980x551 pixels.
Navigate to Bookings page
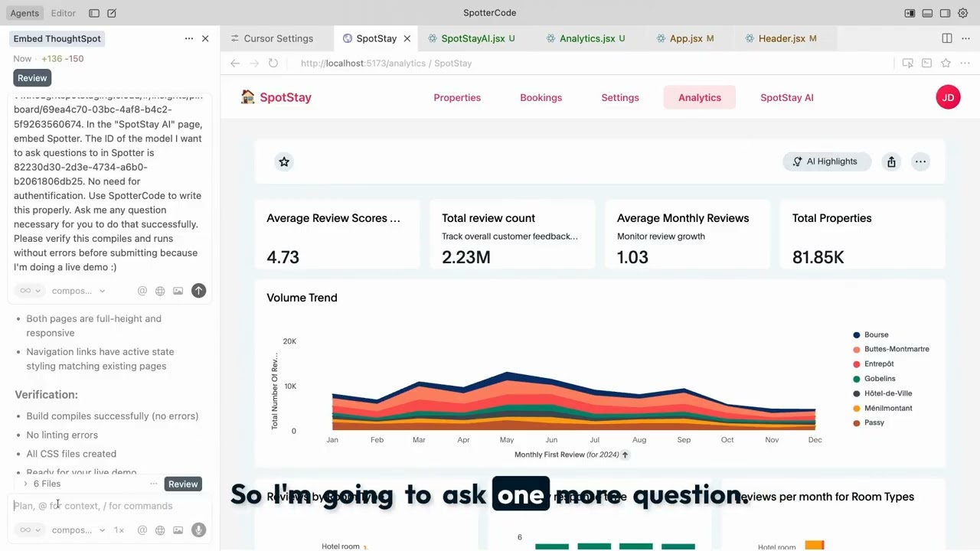(x=541, y=97)
